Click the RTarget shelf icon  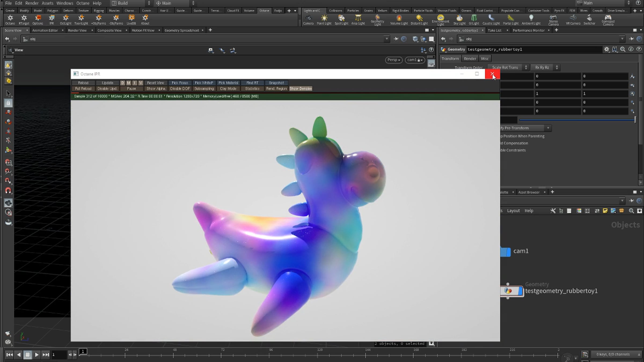pyautogui.click(x=24, y=20)
